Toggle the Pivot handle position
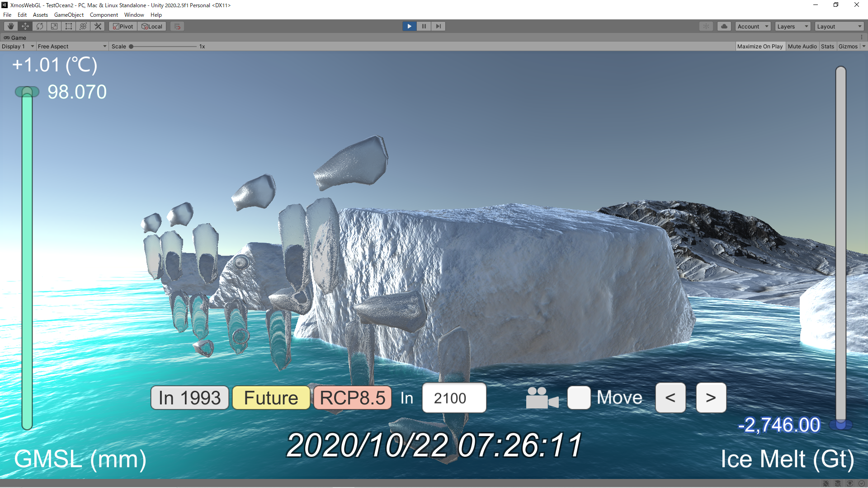 point(123,26)
